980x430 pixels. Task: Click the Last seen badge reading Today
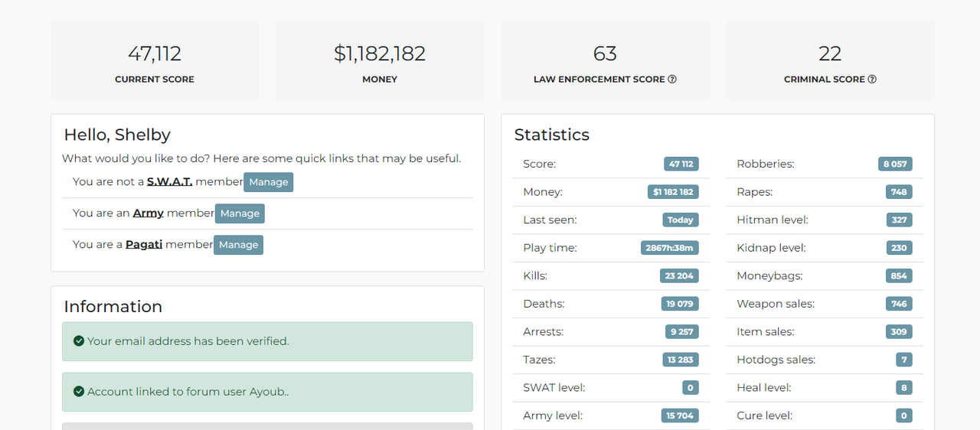tap(680, 220)
